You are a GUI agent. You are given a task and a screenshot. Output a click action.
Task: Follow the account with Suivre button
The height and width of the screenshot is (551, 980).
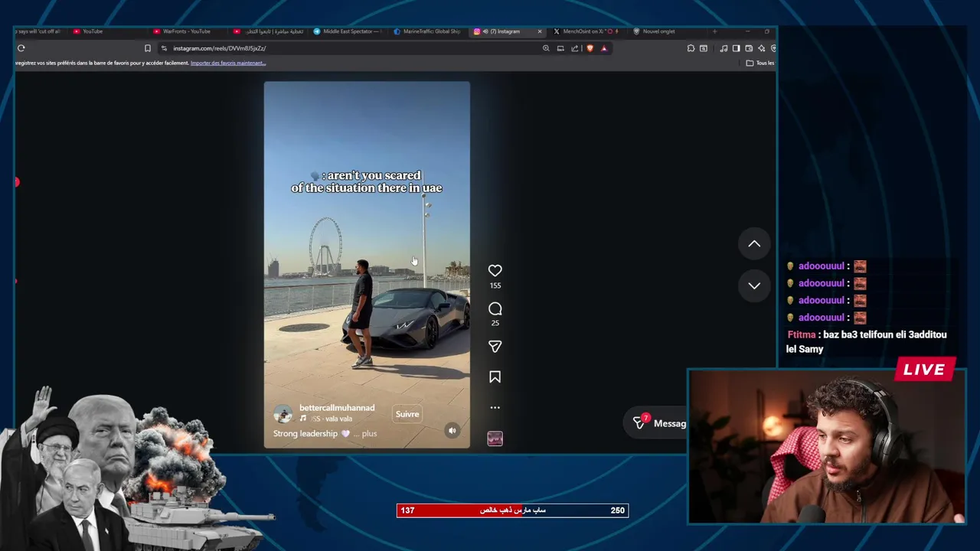click(407, 414)
